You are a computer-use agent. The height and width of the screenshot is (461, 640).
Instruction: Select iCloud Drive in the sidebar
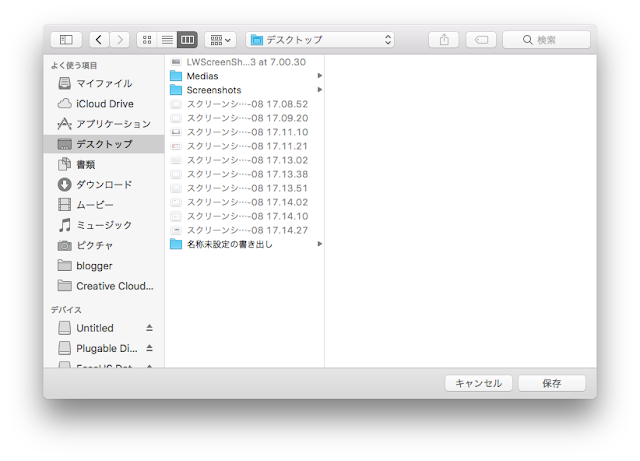coord(104,104)
